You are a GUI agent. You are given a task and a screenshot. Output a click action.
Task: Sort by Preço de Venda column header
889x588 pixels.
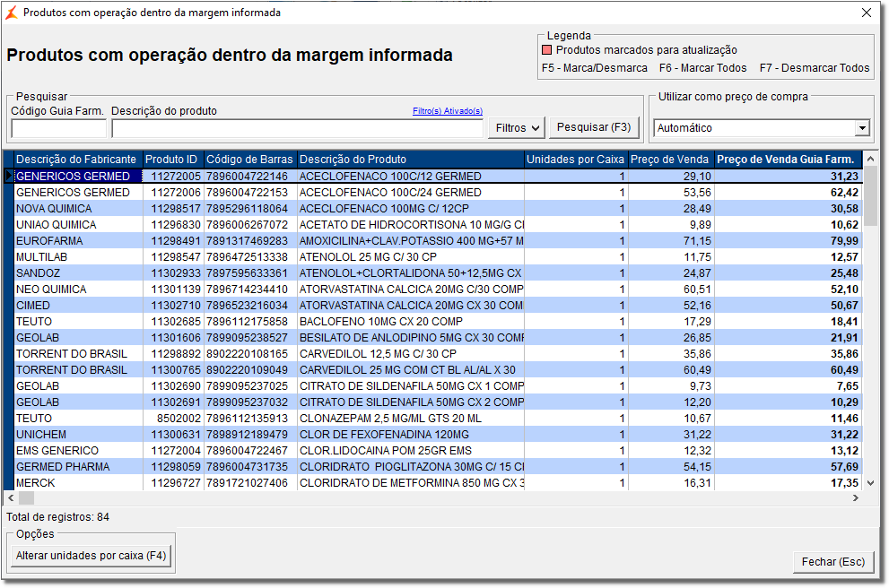click(x=671, y=160)
